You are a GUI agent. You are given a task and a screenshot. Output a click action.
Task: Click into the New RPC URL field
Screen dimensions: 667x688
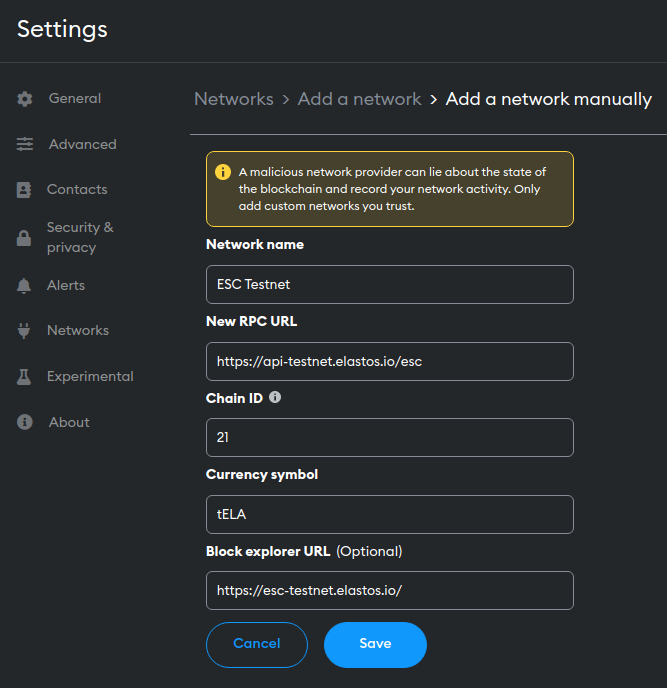[389, 361]
